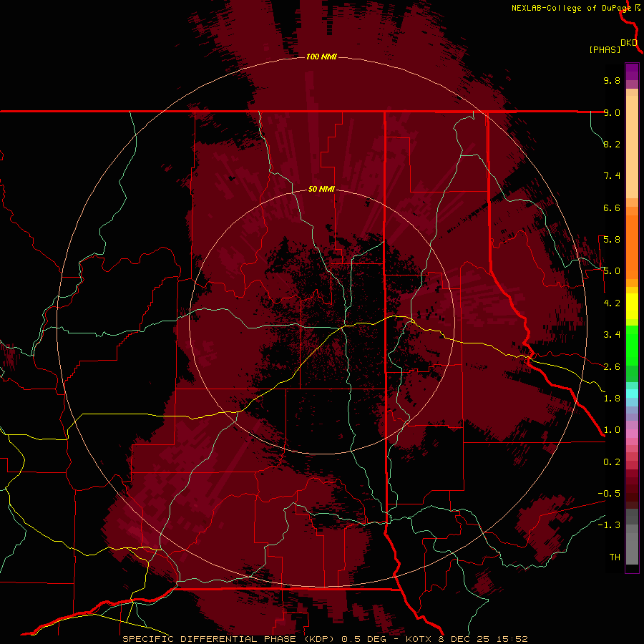The height and width of the screenshot is (644, 644).
Task: Click the 100 NMI range ring label
Action: click(321, 57)
